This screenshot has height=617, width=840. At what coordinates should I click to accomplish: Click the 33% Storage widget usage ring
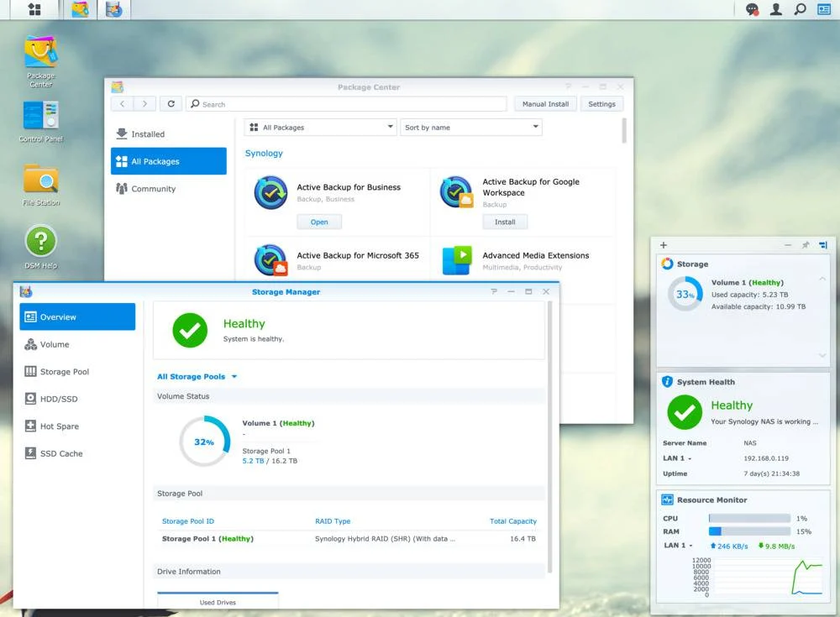[685, 294]
